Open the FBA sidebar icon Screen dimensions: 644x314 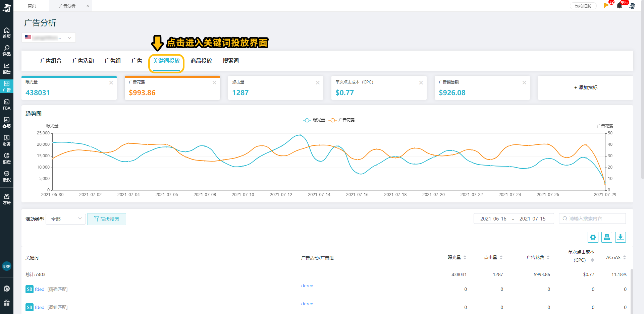(x=7, y=105)
